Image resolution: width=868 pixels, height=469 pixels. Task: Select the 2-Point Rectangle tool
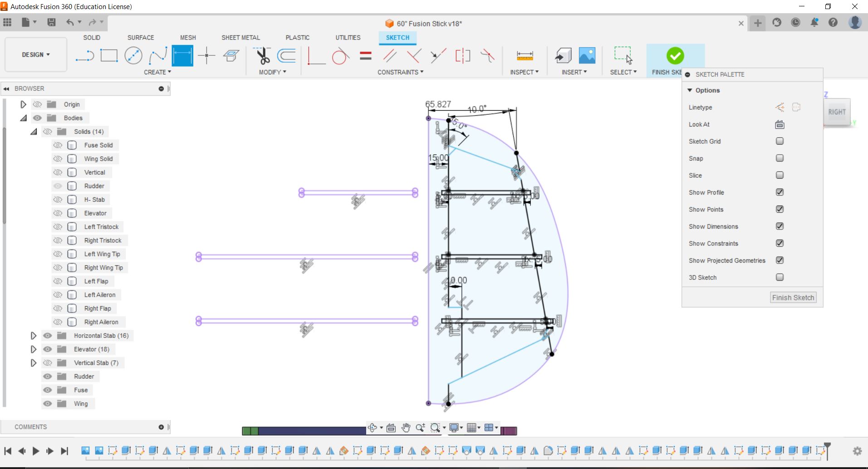109,56
